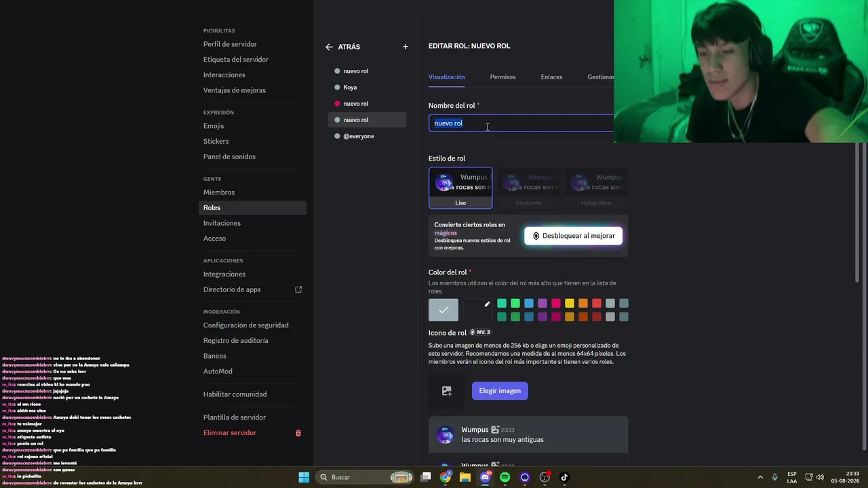
Task: Open the Baneos page
Action: (x=252, y=356)
